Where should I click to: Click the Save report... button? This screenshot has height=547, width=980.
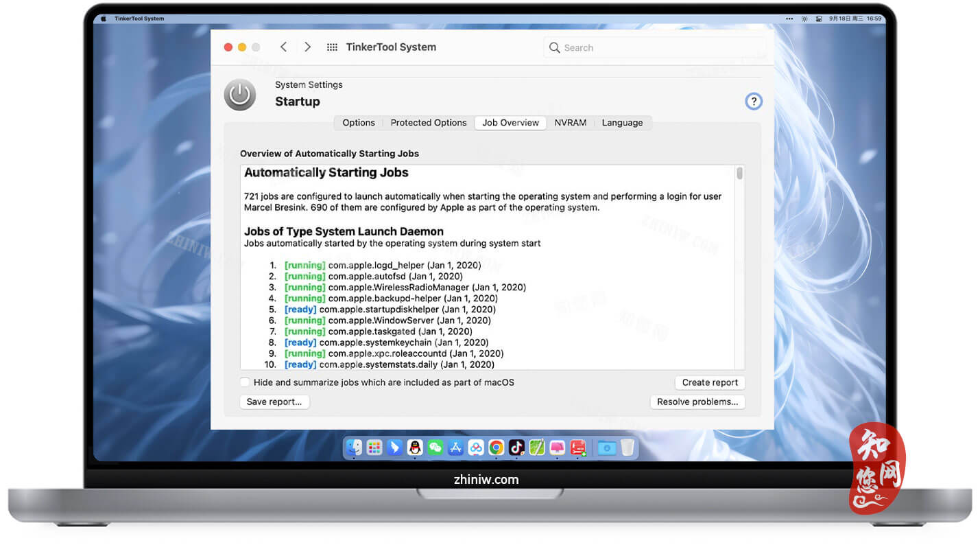[274, 401]
